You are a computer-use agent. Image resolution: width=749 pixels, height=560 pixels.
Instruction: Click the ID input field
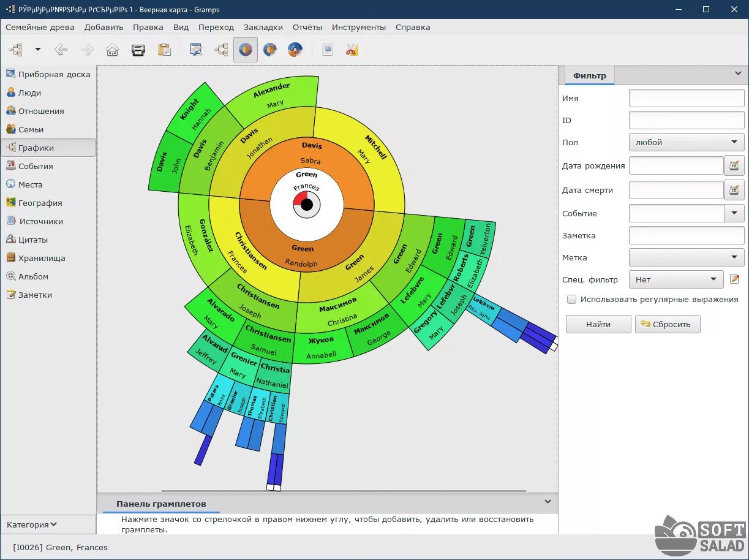coord(687,120)
